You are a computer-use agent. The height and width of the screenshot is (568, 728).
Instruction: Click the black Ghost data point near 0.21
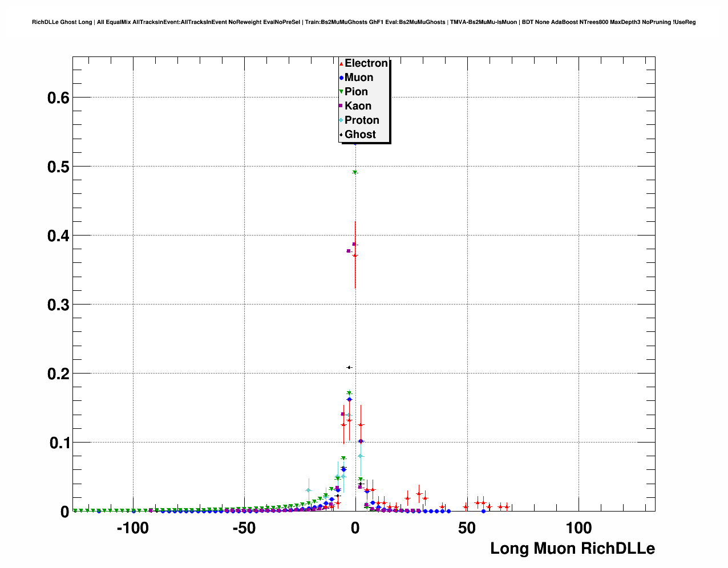tap(349, 367)
